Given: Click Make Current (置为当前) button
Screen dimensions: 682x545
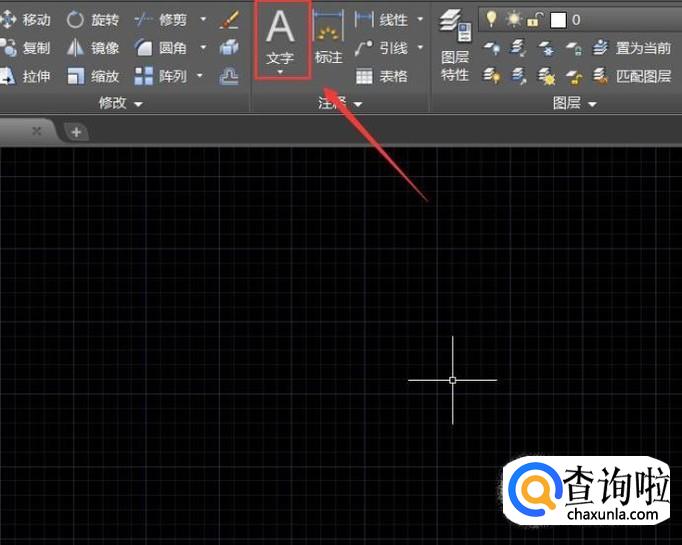Looking at the screenshot, I should [632, 48].
